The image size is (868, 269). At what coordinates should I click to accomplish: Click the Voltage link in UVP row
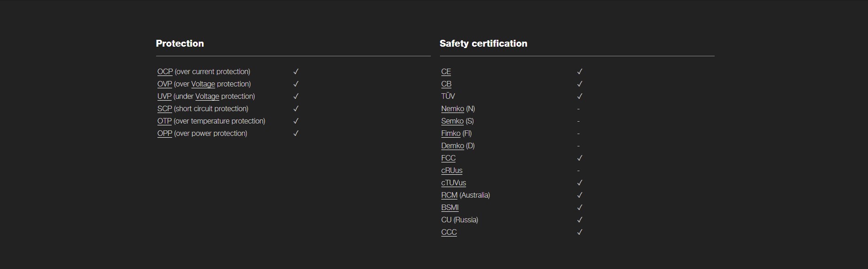[207, 97]
